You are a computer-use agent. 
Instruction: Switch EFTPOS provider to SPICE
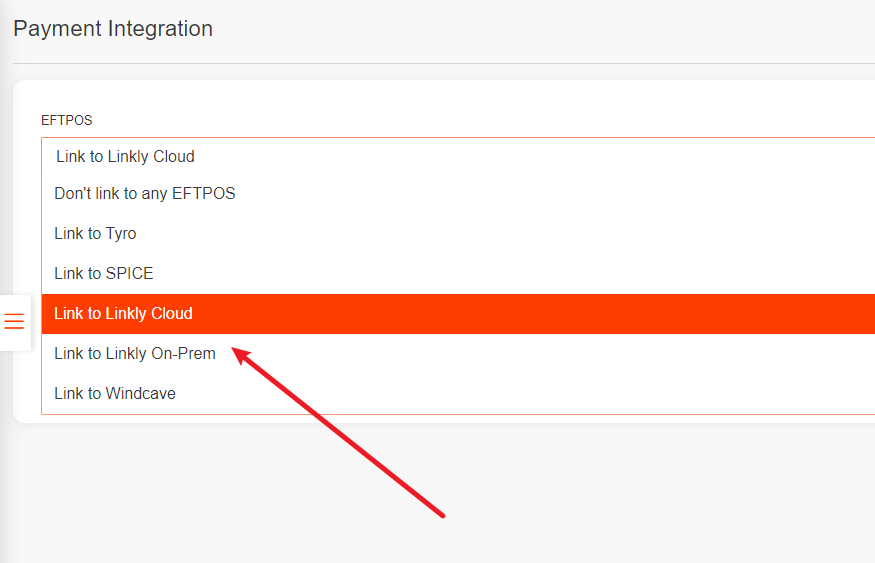[x=104, y=273]
